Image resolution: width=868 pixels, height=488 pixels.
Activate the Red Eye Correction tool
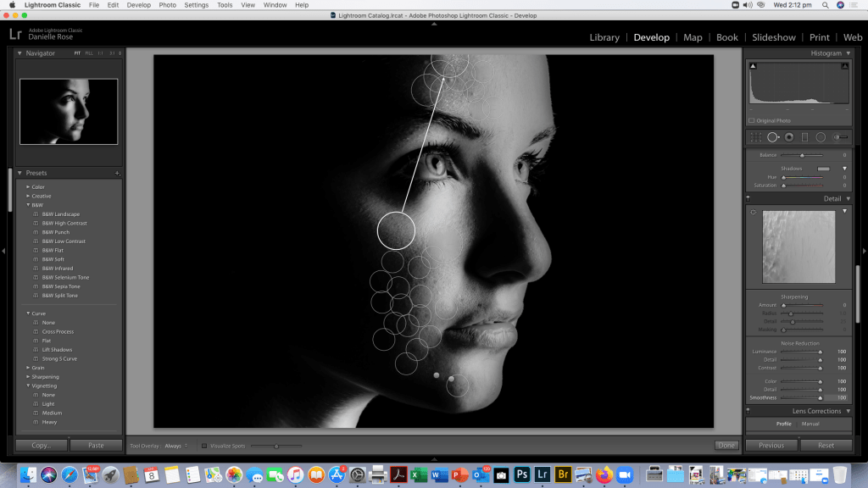click(788, 137)
